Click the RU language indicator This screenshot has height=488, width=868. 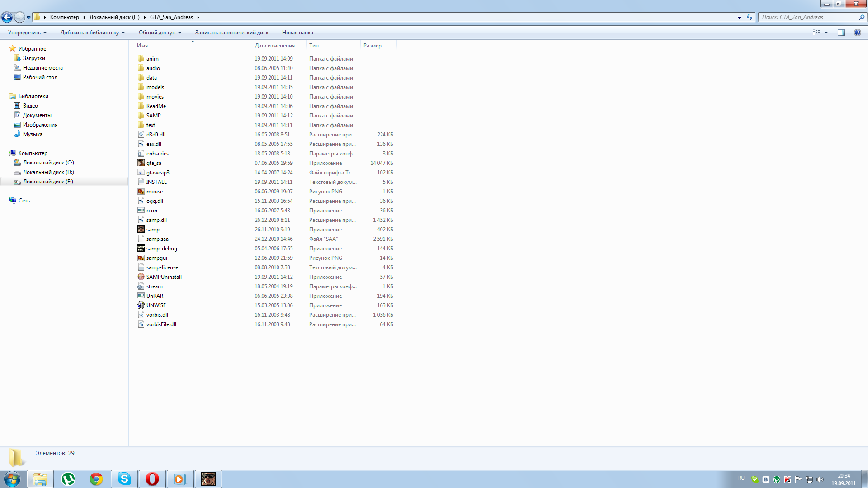pyautogui.click(x=741, y=478)
